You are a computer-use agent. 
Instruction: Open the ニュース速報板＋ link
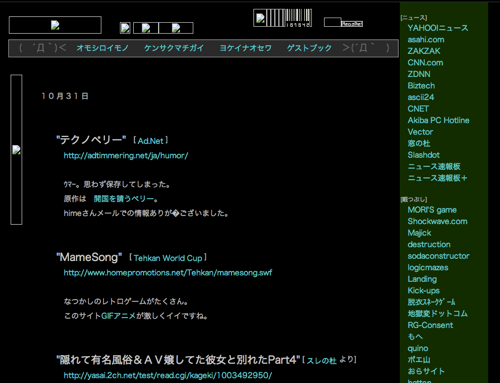pyautogui.click(x=437, y=178)
